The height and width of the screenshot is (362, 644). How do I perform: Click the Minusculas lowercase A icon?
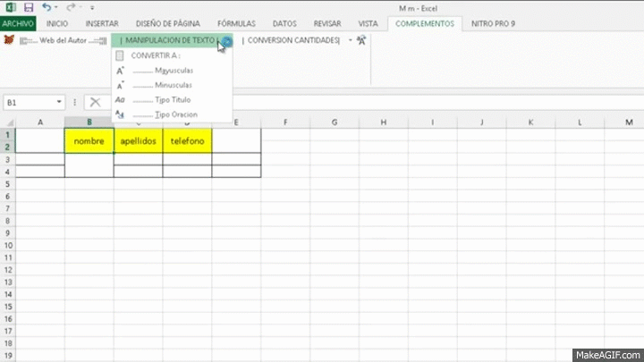pyautogui.click(x=120, y=86)
